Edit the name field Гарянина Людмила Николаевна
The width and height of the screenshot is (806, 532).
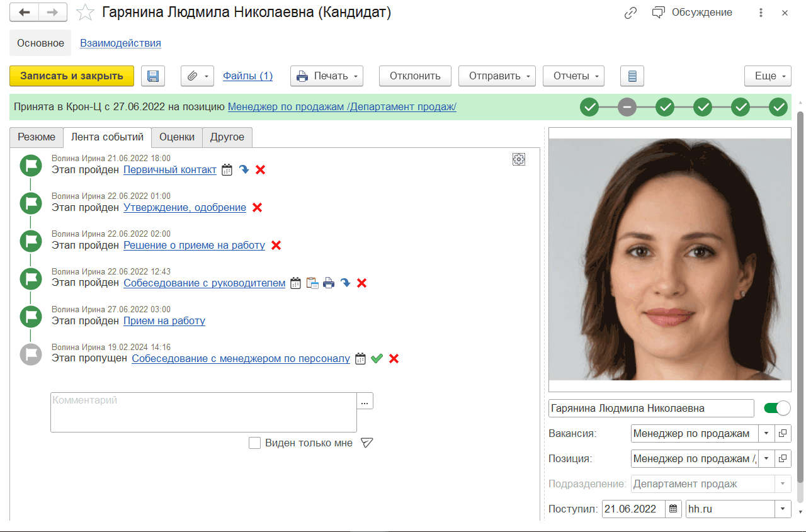coord(651,409)
